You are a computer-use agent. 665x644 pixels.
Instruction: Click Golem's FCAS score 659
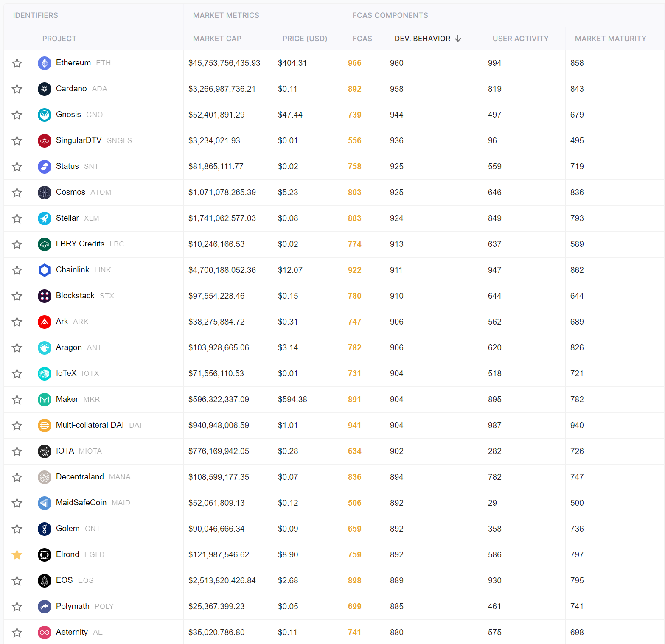[355, 529]
